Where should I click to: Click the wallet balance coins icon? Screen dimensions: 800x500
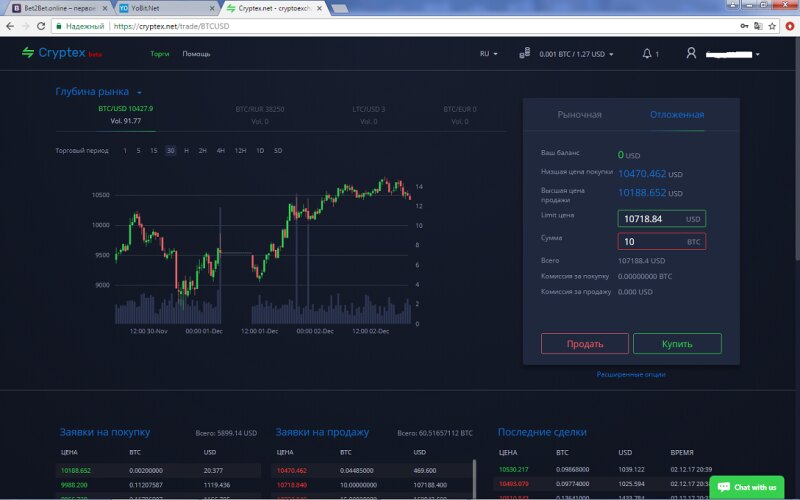coord(524,54)
